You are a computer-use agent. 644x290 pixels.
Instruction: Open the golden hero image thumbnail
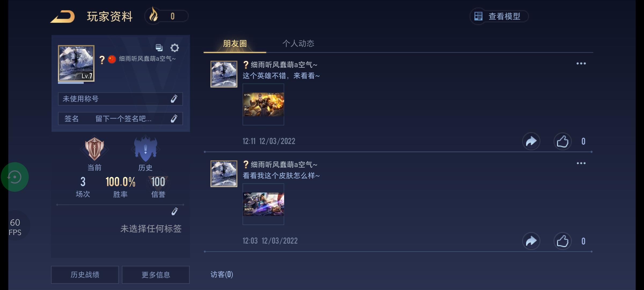tap(263, 104)
